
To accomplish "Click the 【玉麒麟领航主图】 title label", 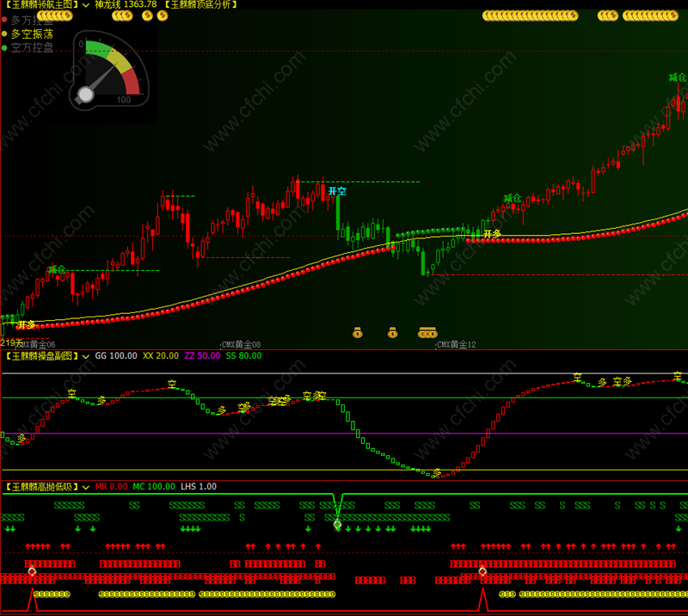I will (42, 5).
